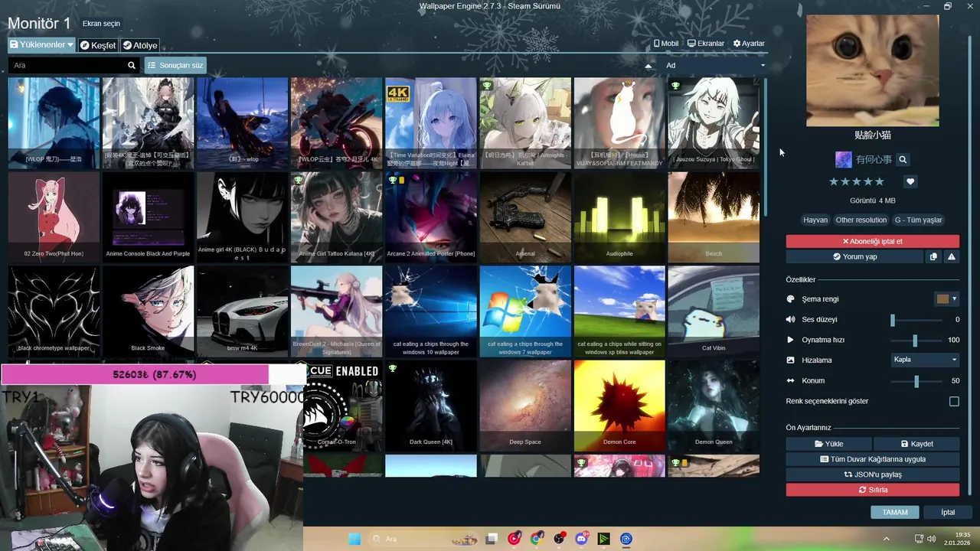Image resolution: width=980 pixels, height=551 pixels.
Task: Click the G - Tüm yaşlar tag
Action: (918, 220)
